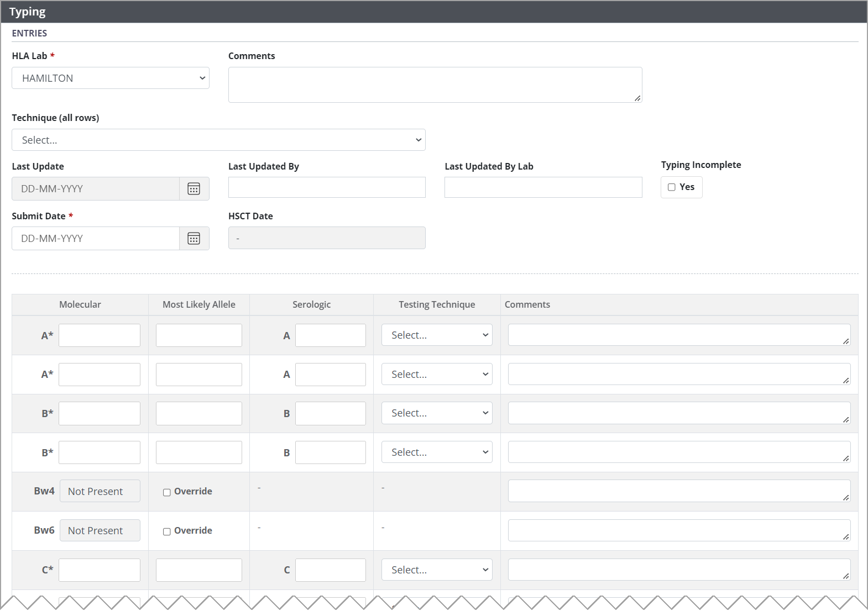Expand the Technique (all rows) dropdown
This screenshot has height=611, width=868.
point(218,140)
